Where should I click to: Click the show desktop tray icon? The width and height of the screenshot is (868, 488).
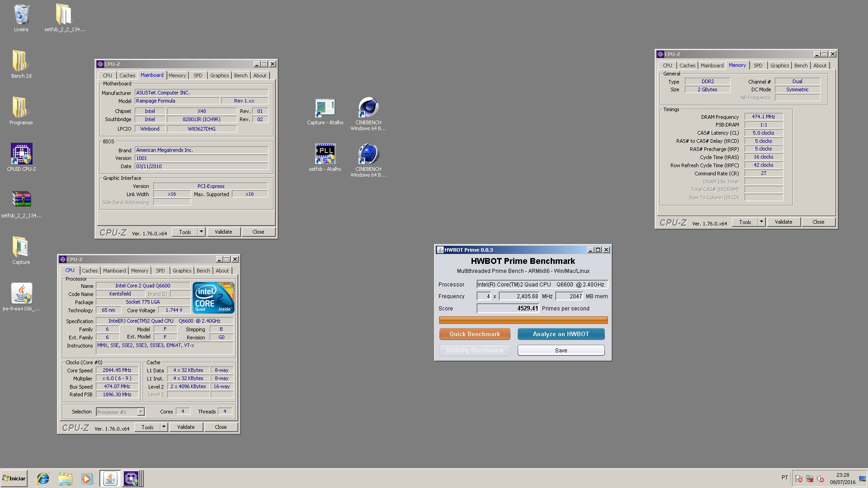[863, 479]
